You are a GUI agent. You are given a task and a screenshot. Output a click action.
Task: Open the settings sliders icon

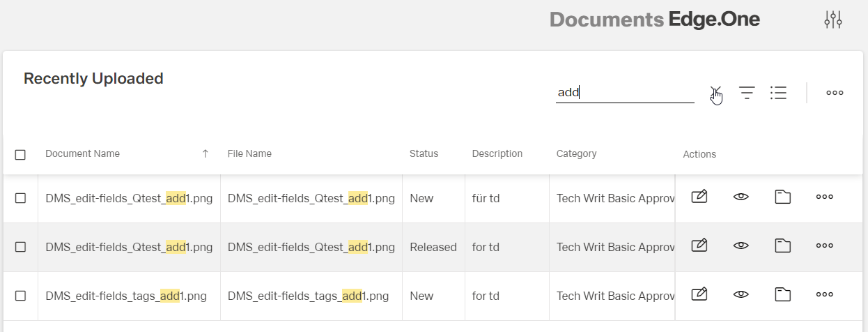click(x=833, y=20)
